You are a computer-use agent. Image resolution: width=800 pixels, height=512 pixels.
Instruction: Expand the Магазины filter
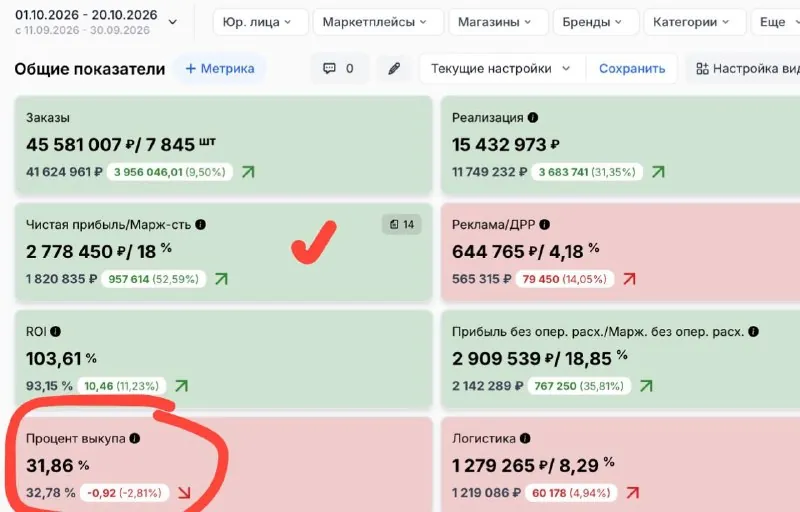coord(498,22)
